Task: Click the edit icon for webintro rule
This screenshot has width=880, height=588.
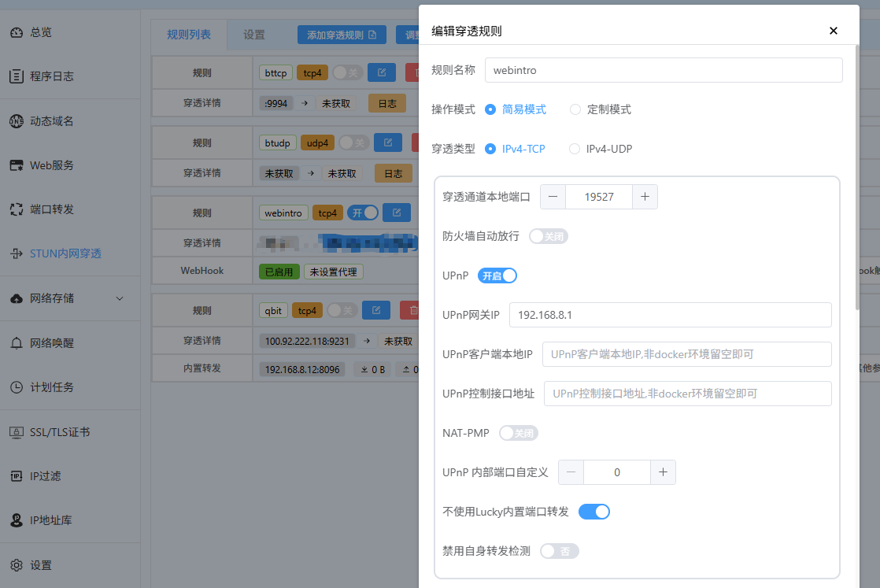Action: coord(397,213)
